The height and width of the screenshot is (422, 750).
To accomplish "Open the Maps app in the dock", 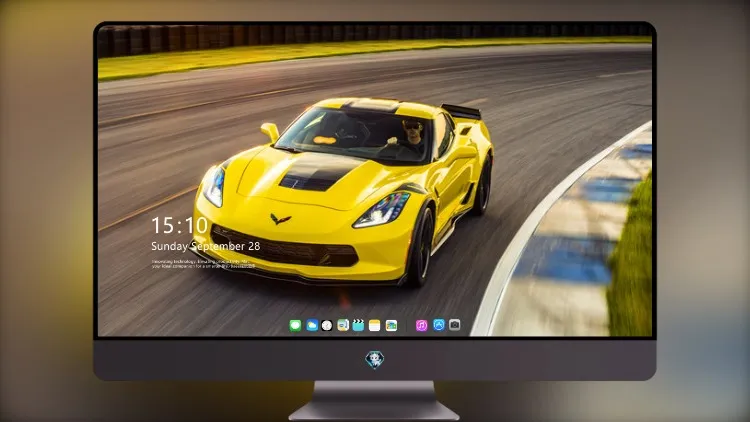I will pyautogui.click(x=343, y=326).
